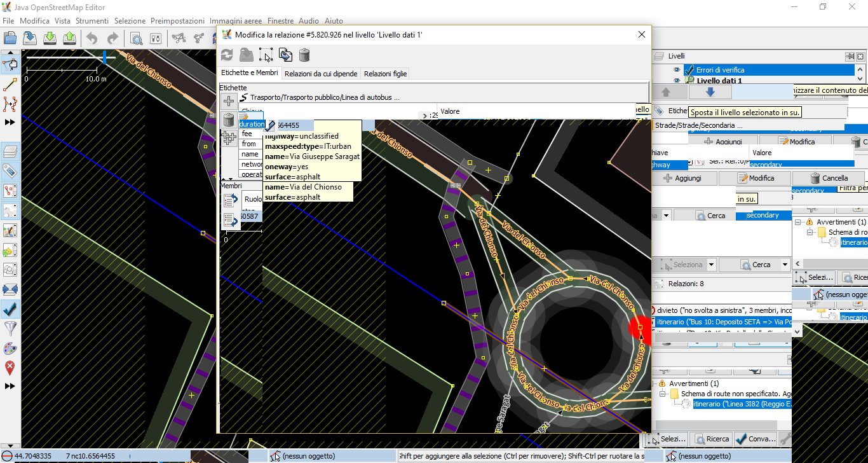Switch to the Relazioni figlie tab
This screenshot has height=463, width=868.
tap(385, 74)
